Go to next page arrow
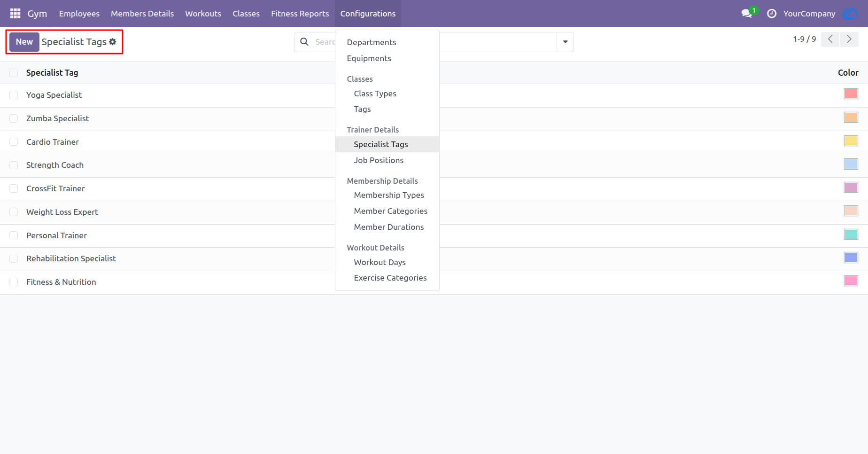The image size is (868, 454). point(849,39)
